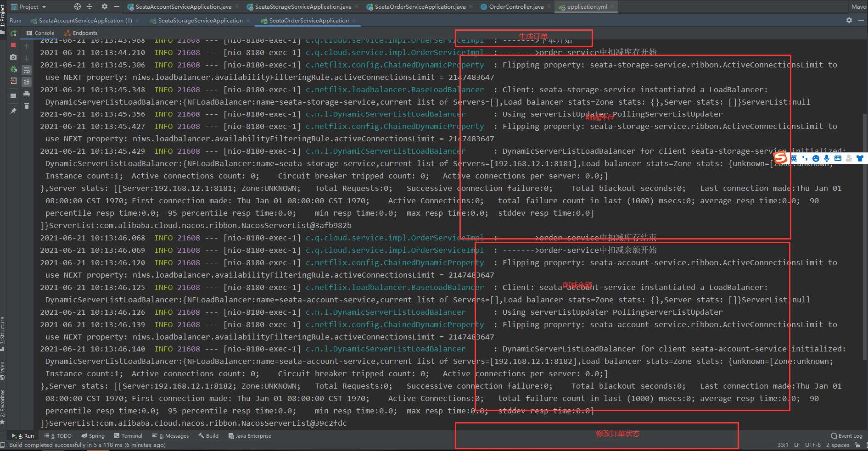Open Project panel settings gear
Image resolution: width=868 pixels, height=451 pixels.
tap(104, 6)
